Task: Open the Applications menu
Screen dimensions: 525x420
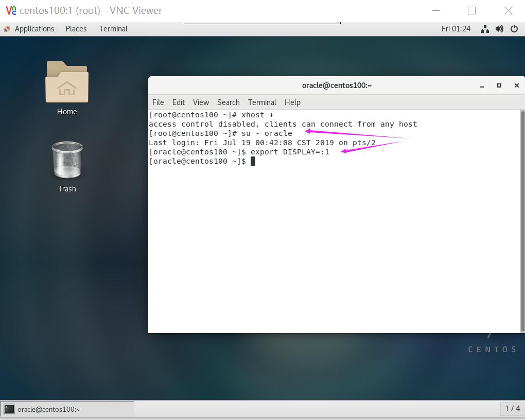Action: [34, 29]
